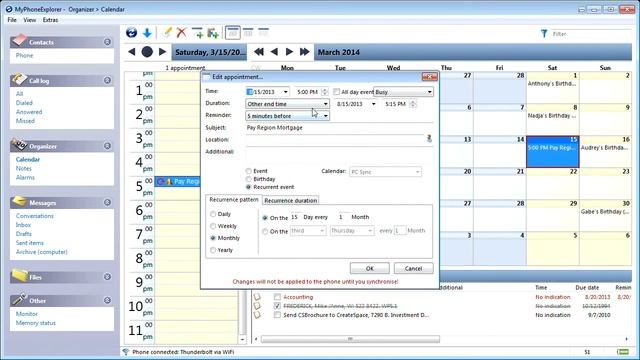The width and height of the screenshot is (640, 360).
Task: Click the Files folder icon
Action: coord(19,276)
